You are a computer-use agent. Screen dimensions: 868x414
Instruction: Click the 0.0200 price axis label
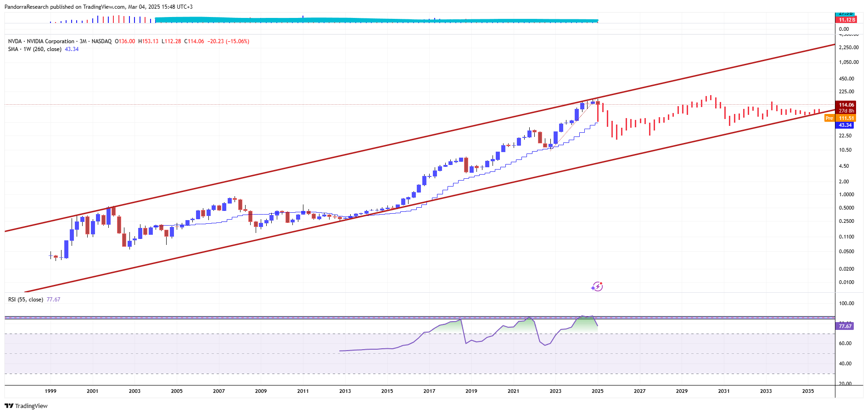click(x=846, y=269)
